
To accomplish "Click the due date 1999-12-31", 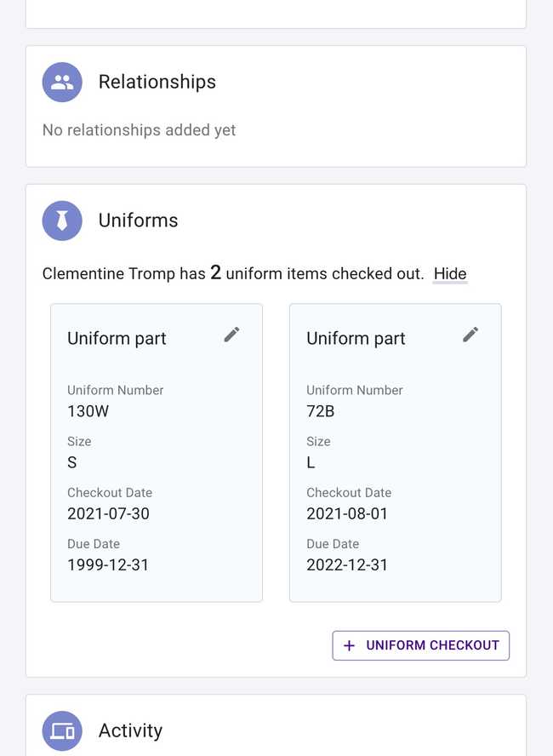I will [x=108, y=564].
